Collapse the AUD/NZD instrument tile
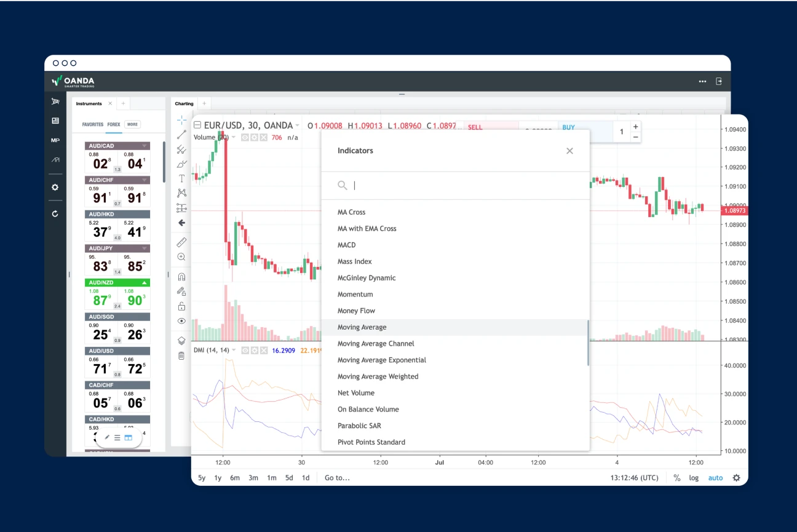 tap(145, 282)
